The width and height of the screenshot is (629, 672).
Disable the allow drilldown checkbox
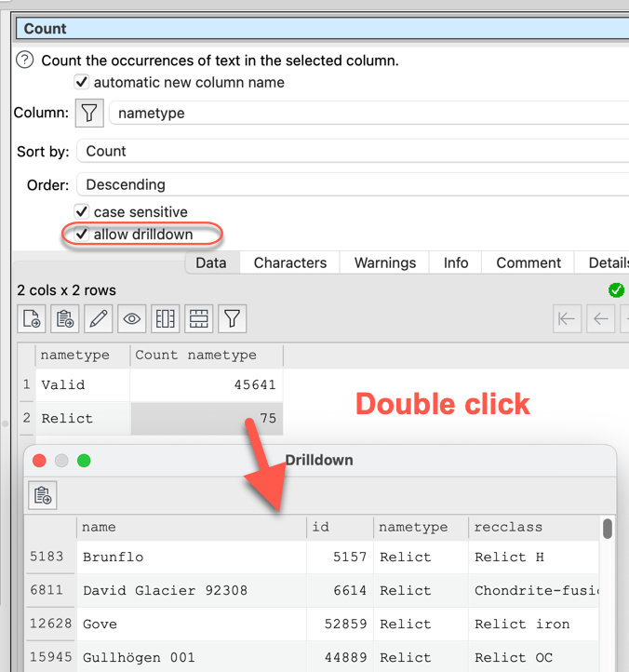[x=82, y=235]
